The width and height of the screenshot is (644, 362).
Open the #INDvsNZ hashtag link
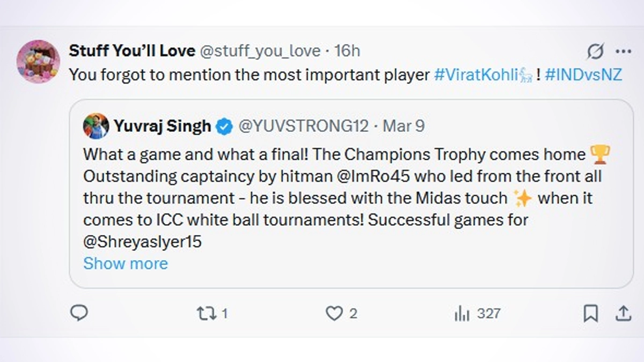583,75
